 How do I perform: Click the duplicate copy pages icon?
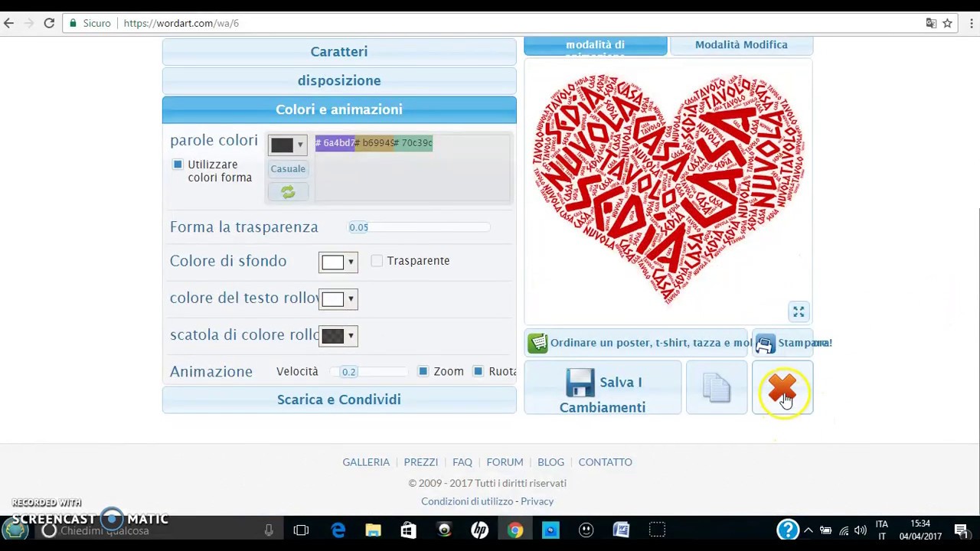pos(717,388)
